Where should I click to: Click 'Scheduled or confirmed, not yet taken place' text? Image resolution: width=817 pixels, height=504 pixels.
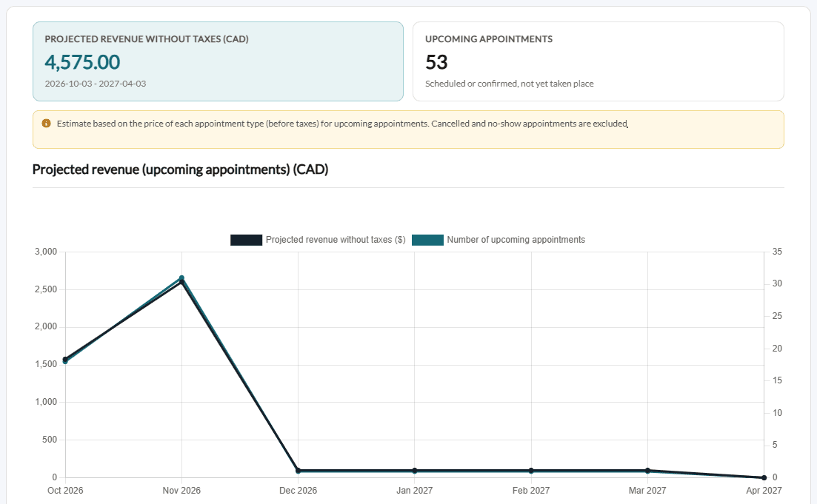510,84
